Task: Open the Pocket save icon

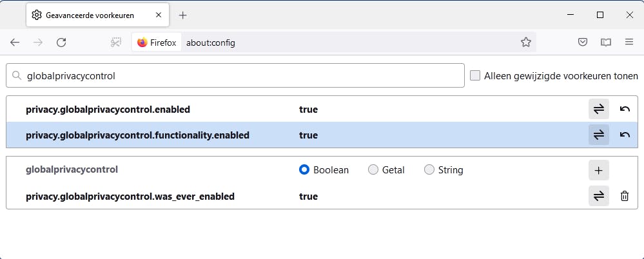Action: pos(582,43)
